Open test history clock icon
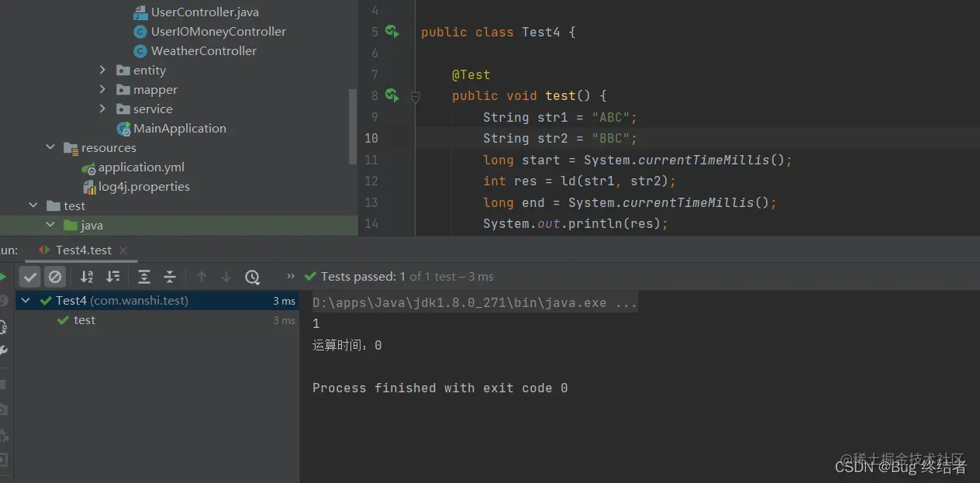This screenshot has width=980, height=483. point(252,277)
